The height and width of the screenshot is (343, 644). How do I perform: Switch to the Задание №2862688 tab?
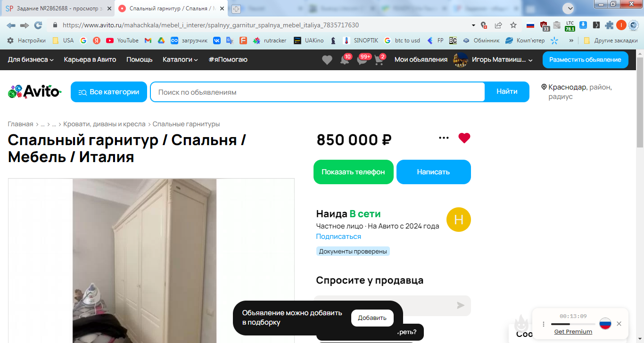coord(58,8)
